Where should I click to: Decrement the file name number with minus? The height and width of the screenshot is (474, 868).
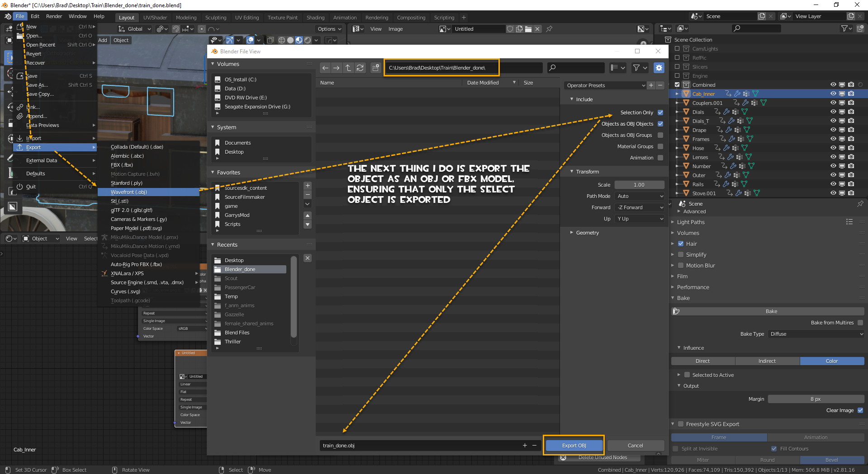point(534,446)
